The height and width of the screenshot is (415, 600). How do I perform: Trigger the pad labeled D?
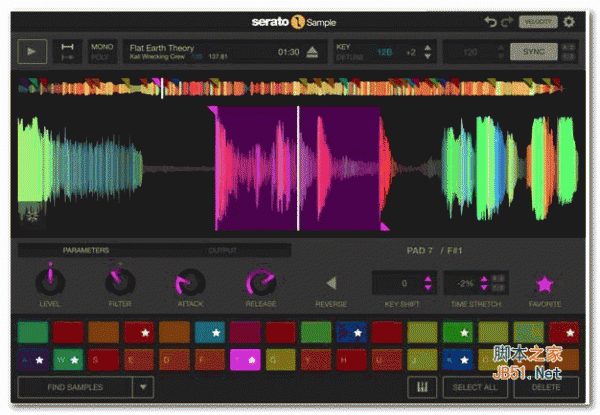(174, 360)
